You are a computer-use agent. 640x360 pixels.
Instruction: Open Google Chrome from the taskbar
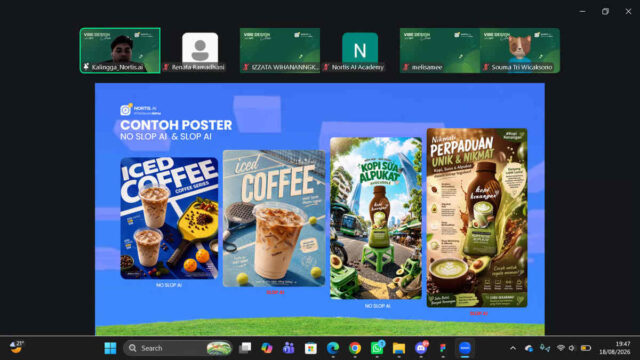pos(355,348)
